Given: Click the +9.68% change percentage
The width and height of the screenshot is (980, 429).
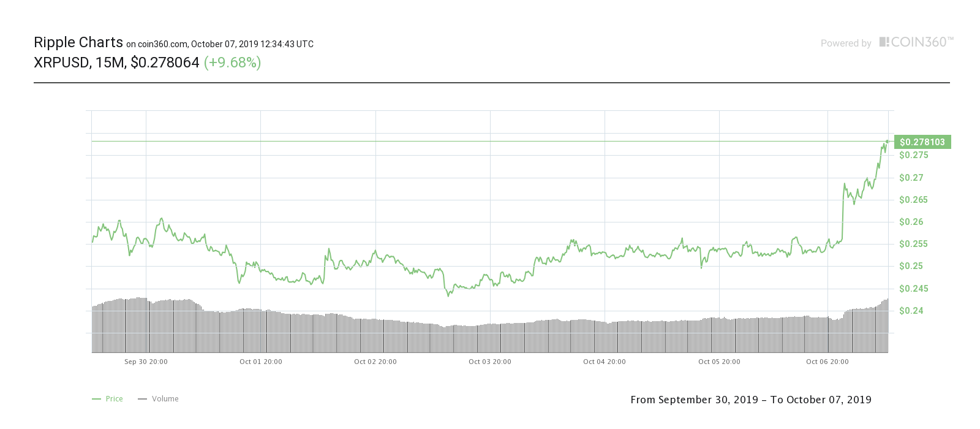Looking at the screenshot, I should click(x=232, y=63).
